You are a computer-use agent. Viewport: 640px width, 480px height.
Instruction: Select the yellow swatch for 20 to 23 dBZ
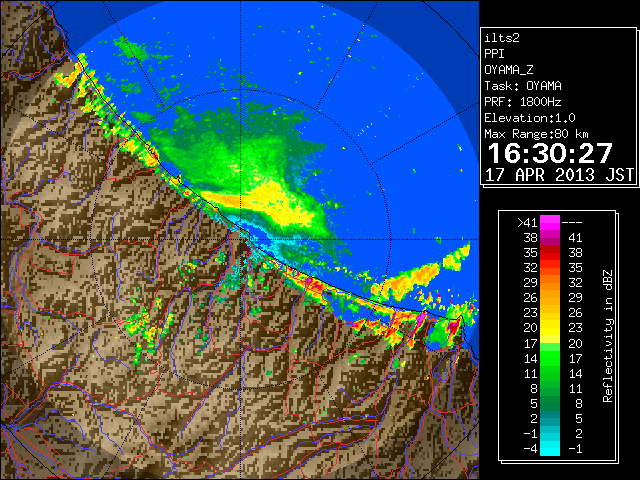550,328
